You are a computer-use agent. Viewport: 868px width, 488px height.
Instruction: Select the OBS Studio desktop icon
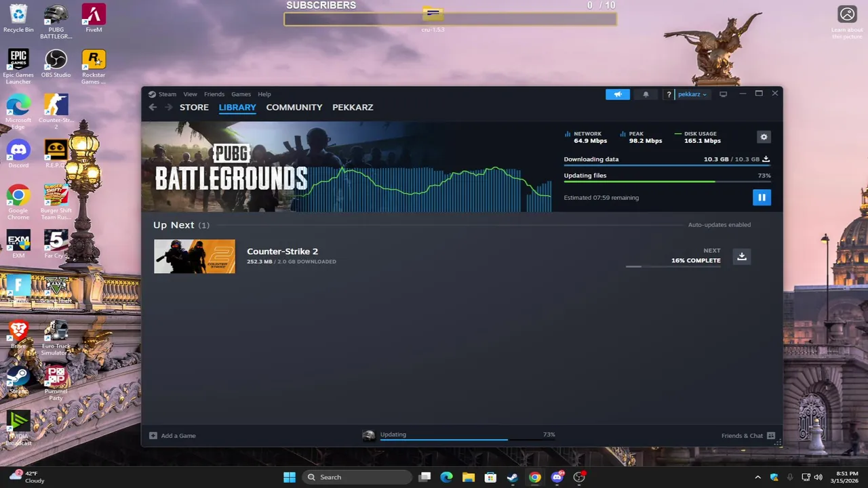coord(56,64)
